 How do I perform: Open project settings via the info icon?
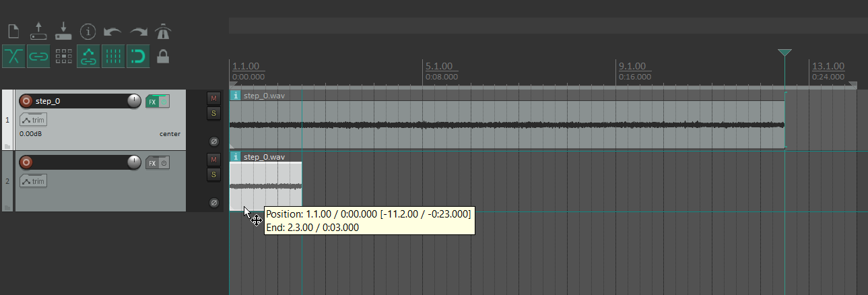(x=88, y=32)
